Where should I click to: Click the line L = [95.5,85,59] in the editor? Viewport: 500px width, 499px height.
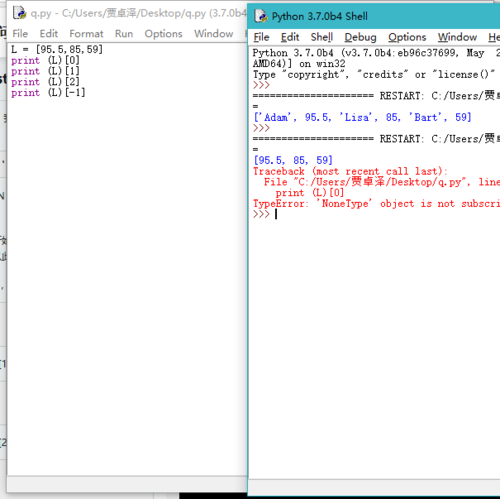point(57,50)
